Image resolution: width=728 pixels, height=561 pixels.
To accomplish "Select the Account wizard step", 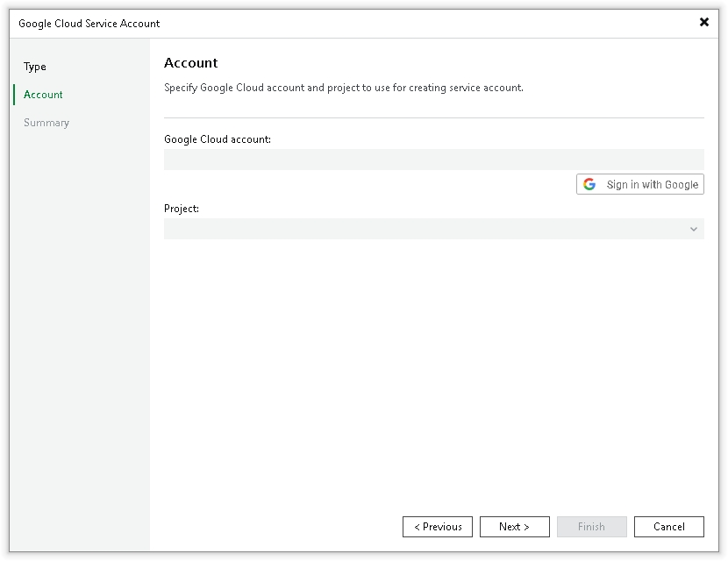I will coord(43,95).
